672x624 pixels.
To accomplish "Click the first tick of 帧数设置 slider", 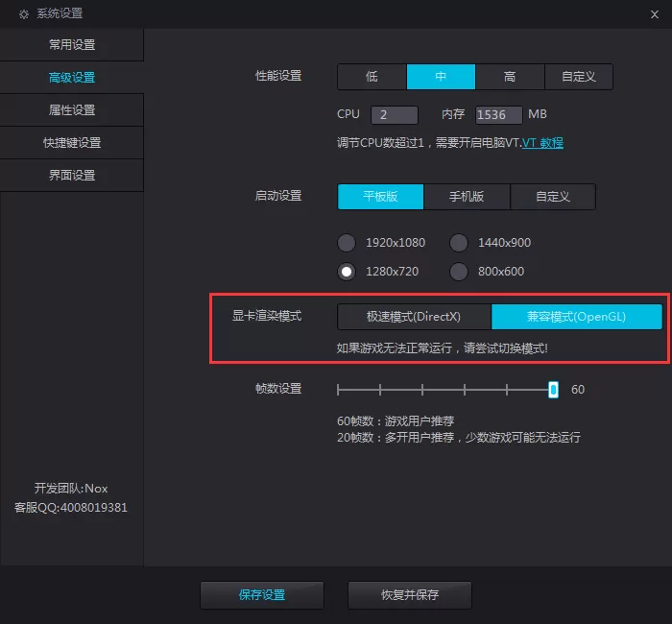I will [338, 390].
